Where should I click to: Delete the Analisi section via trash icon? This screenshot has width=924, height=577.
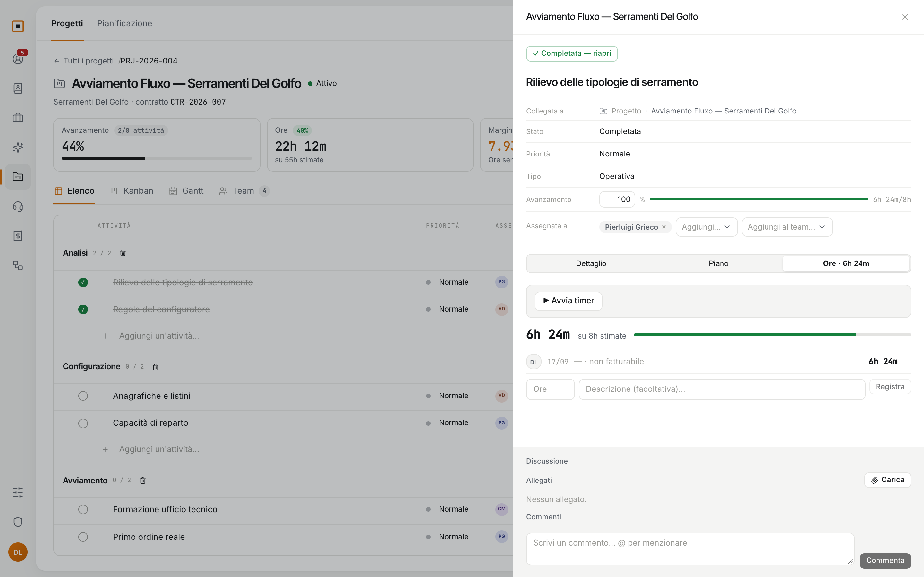[123, 253]
